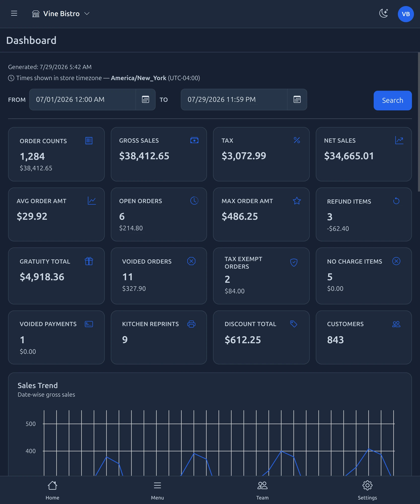
Task: Click the Tax percent icon
Action: tap(297, 140)
